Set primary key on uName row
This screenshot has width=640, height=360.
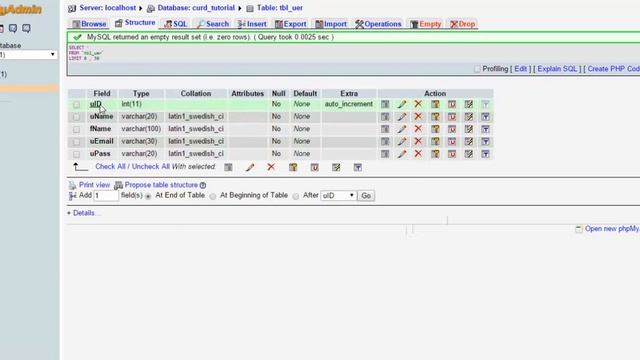(x=435, y=117)
